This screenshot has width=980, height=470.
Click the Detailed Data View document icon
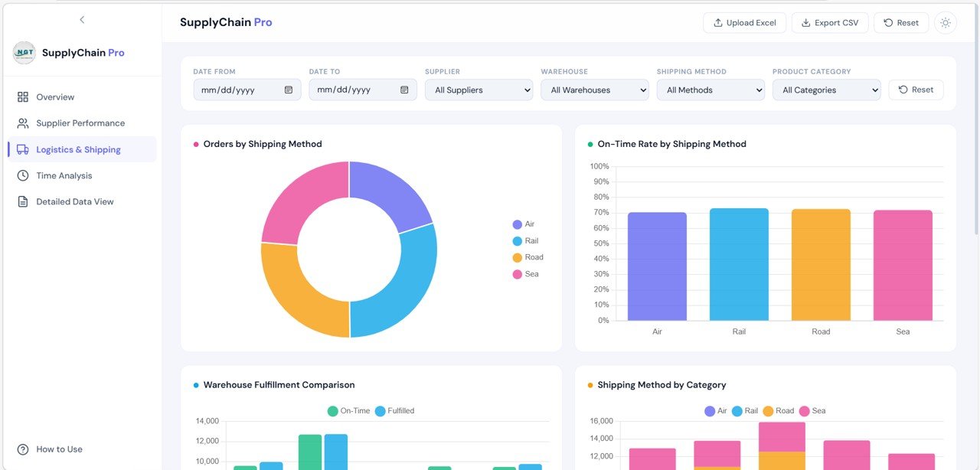(x=23, y=202)
